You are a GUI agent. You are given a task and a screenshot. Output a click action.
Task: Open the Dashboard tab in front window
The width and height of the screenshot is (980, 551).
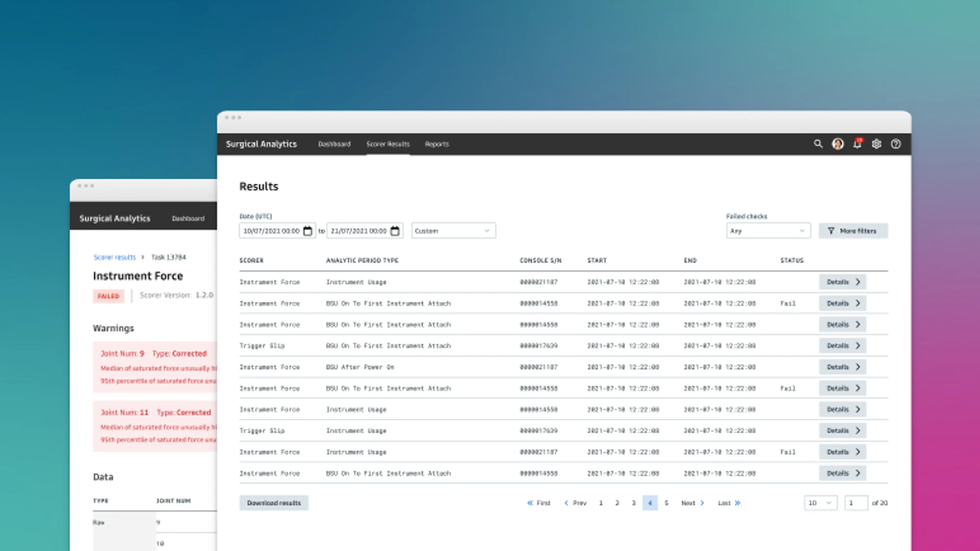pyautogui.click(x=334, y=144)
